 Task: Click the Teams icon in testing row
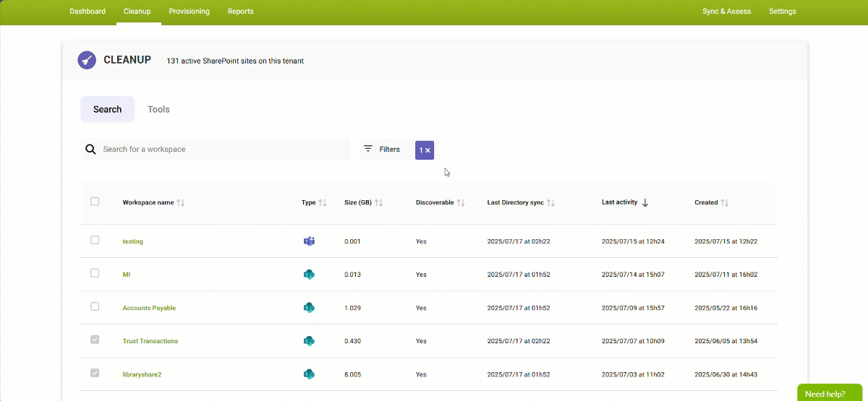click(309, 241)
